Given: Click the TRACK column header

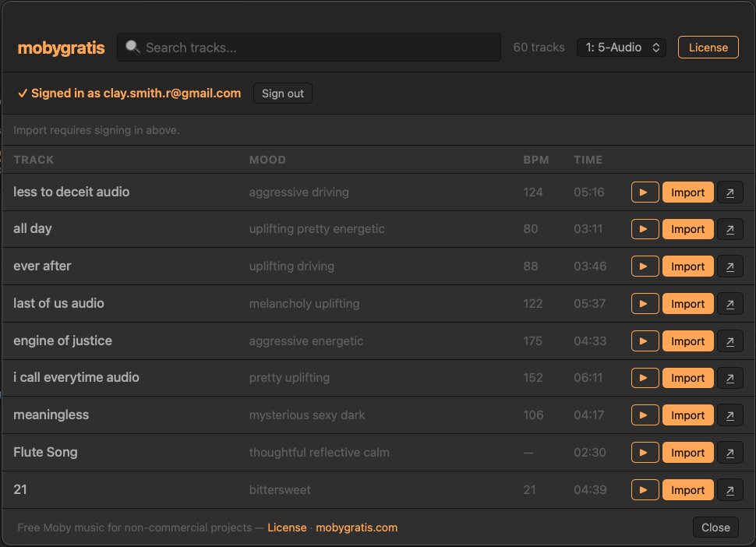Looking at the screenshot, I should [x=34, y=160].
